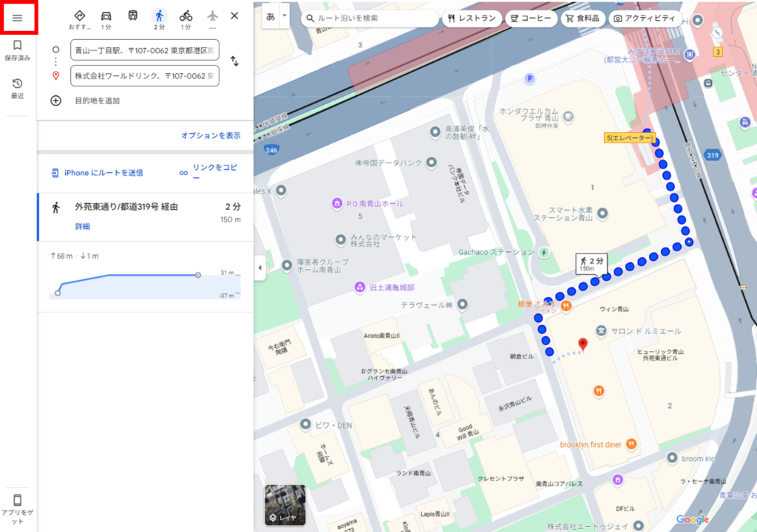Select the flight travel mode
Image resolution: width=757 pixels, height=532 pixels.
212,19
